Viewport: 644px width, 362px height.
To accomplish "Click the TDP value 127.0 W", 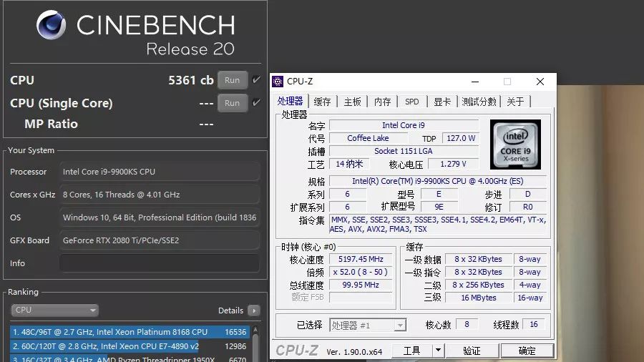I will (461, 138).
